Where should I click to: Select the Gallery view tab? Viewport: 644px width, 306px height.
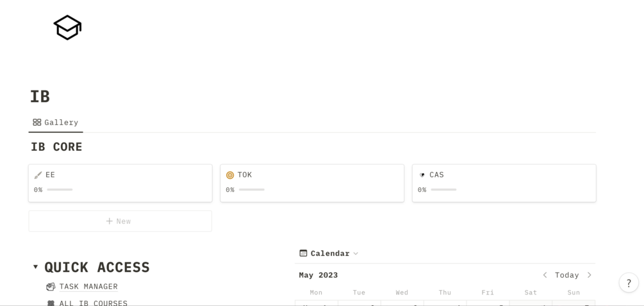click(56, 123)
